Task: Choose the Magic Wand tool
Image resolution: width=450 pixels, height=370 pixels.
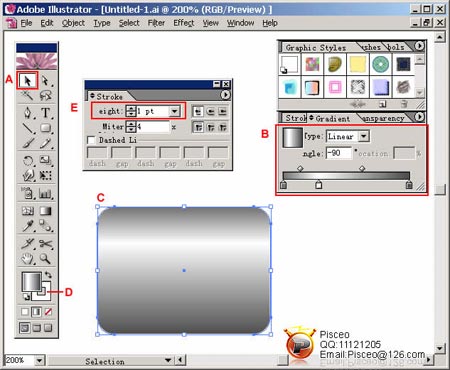Action: point(27,96)
